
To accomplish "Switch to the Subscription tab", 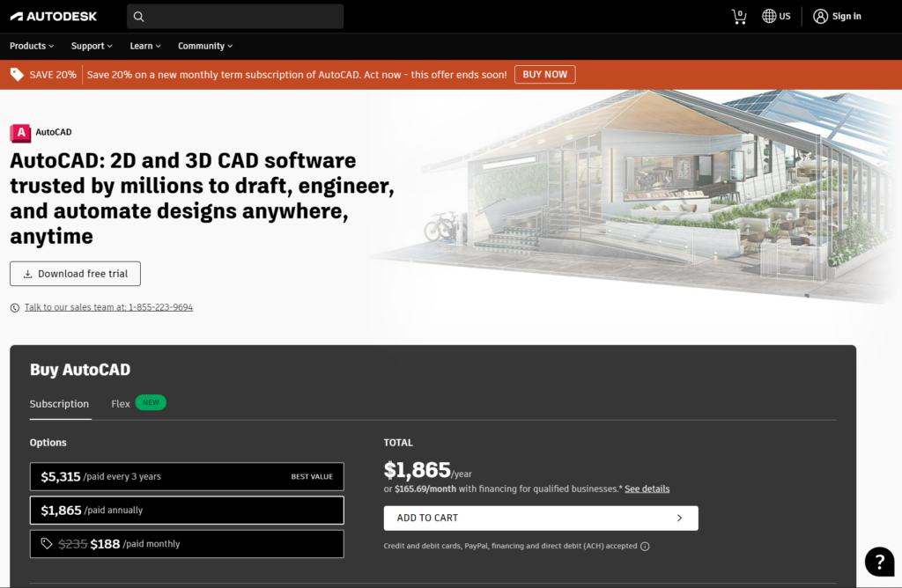I will click(59, 404).
